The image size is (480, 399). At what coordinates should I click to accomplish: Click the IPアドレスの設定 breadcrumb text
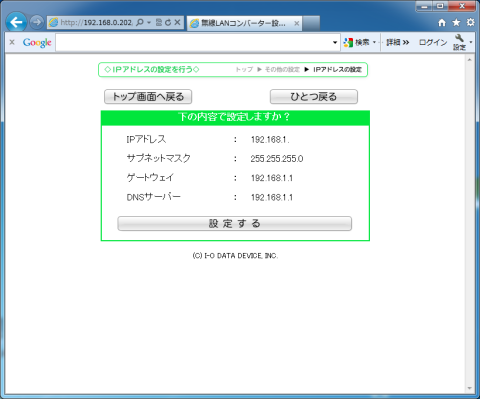click(337, 69)
